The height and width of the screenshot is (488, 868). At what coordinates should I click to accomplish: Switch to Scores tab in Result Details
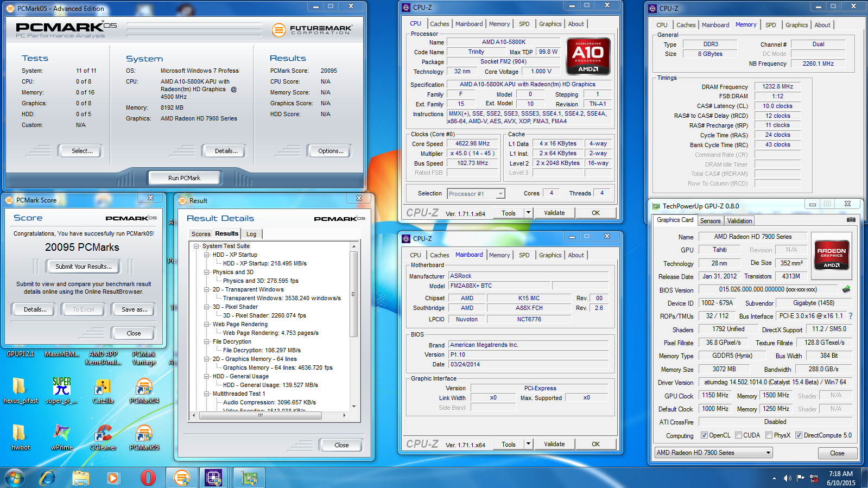(x=201, y=234)
